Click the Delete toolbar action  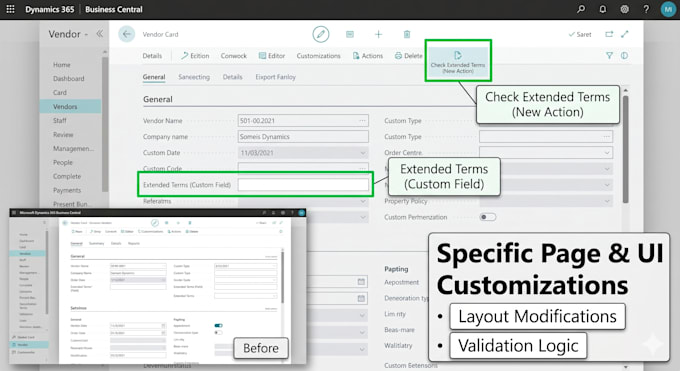(409, 56)
